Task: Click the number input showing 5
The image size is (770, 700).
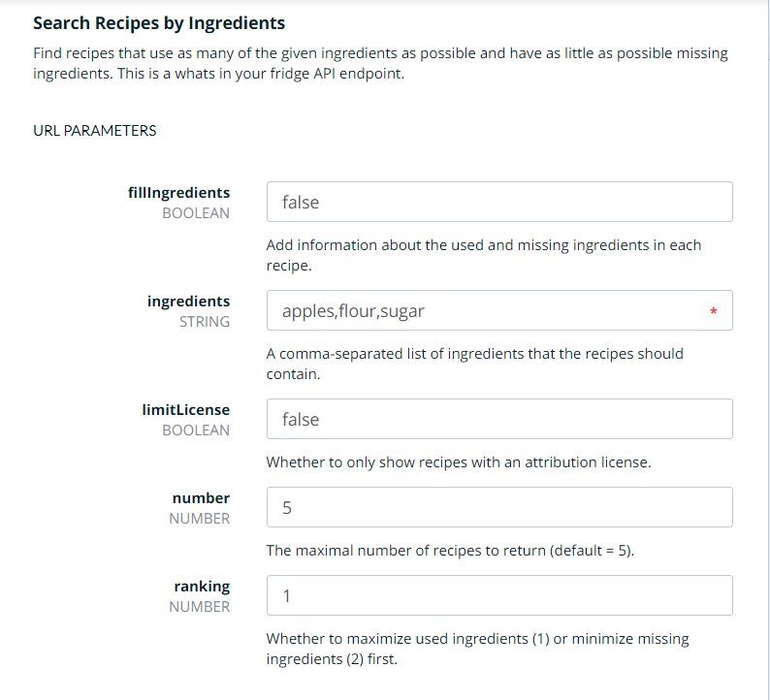Action: coord(499,507)
